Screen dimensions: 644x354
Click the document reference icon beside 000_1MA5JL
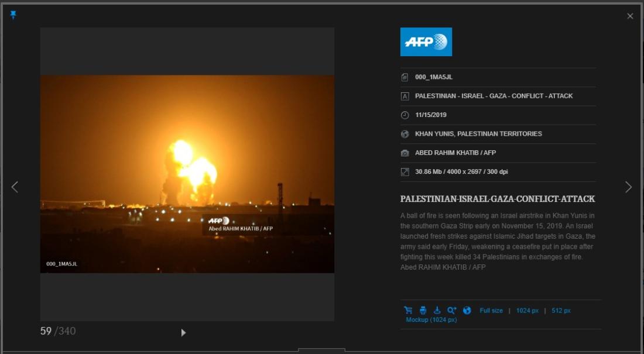click(405, 77)
